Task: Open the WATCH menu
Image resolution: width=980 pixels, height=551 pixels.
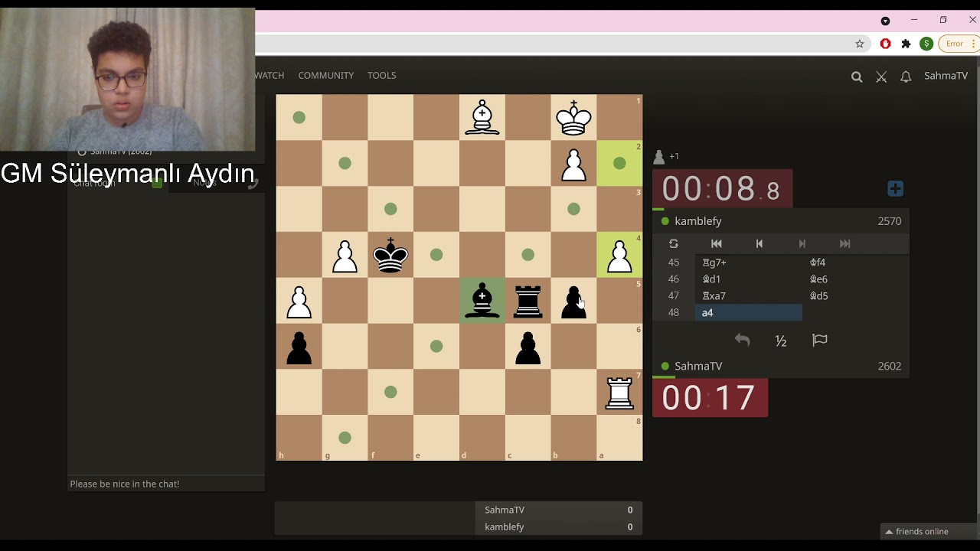Action: point(269,75)
